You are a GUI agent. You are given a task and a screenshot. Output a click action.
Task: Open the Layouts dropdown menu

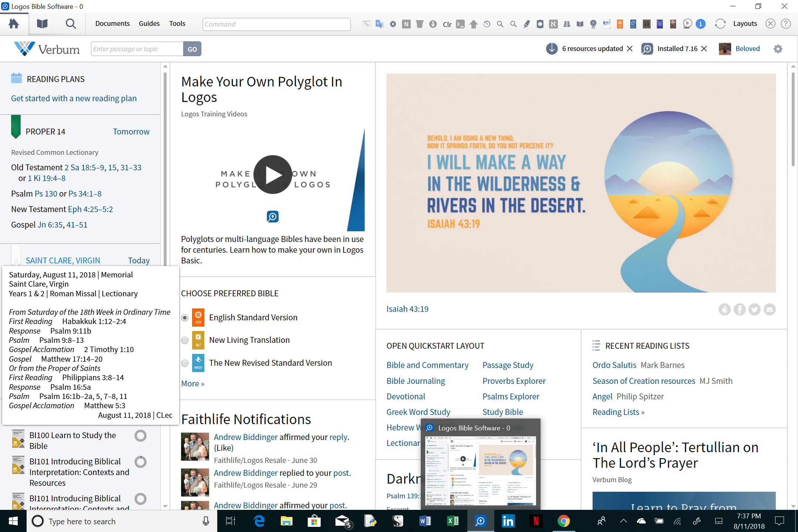[x=745, y=24]
